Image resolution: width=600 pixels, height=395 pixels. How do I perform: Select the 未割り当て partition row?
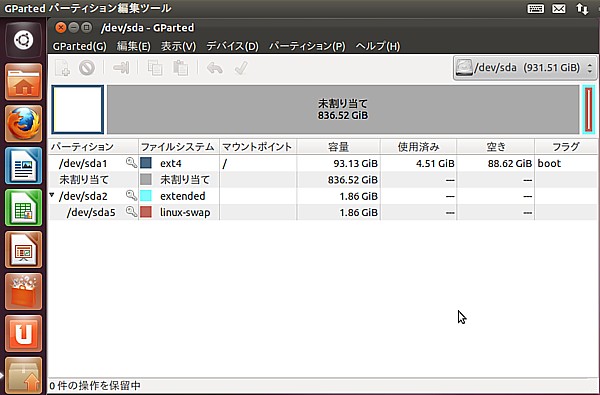tap(323, 180)
